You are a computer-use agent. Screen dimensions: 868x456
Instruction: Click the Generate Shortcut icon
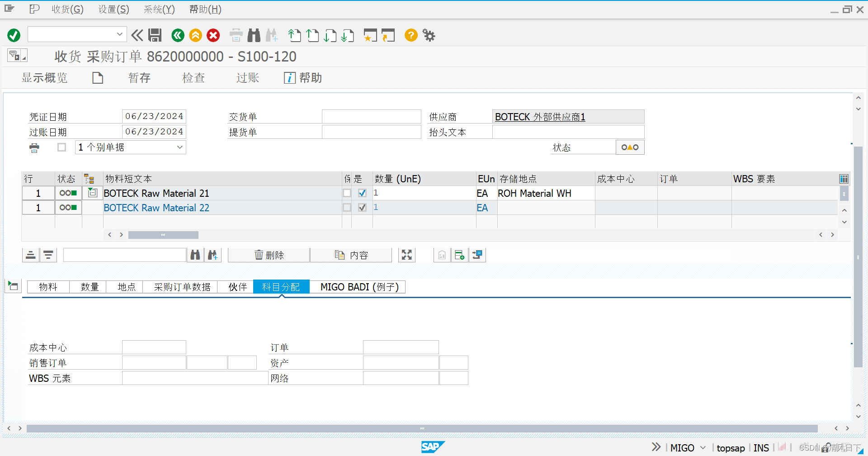point(388,35)
